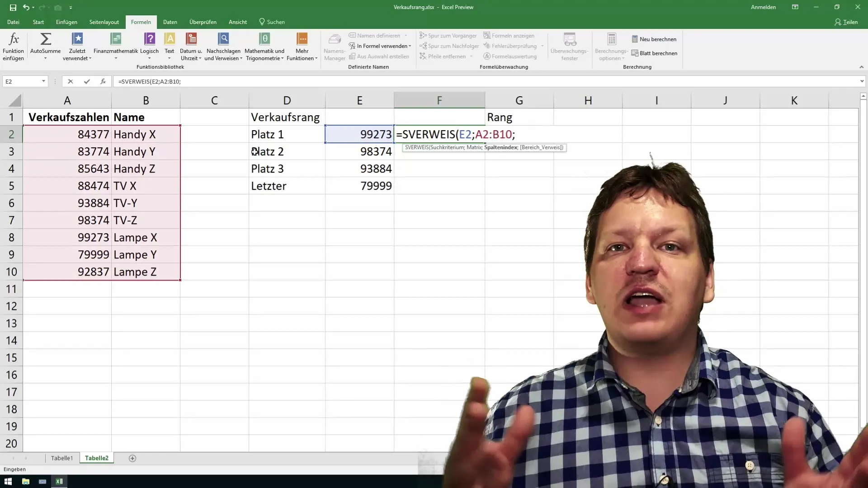This screenshot has width=868, height=488.
Task: Expand the formula bar
Action: 862,81
